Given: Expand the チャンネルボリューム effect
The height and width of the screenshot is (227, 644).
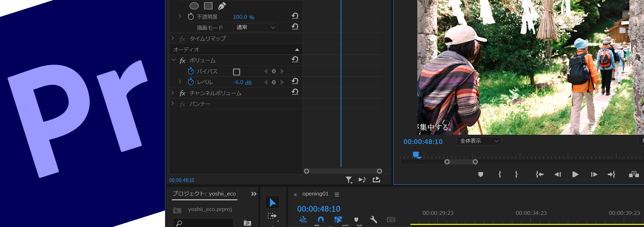Looking at the screenshot, I should coord(173,93).
